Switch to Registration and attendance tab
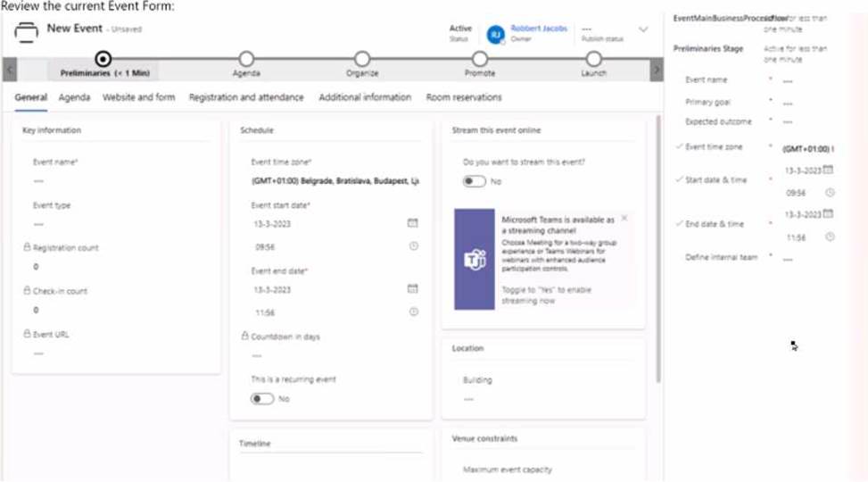Image resolution: width=868 pixels, height=482 pixels. (246, 97)
